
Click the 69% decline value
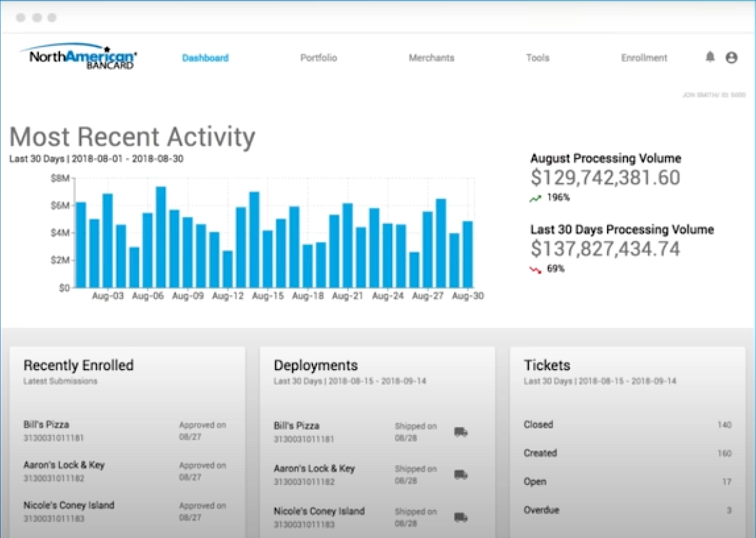[556, 269]
